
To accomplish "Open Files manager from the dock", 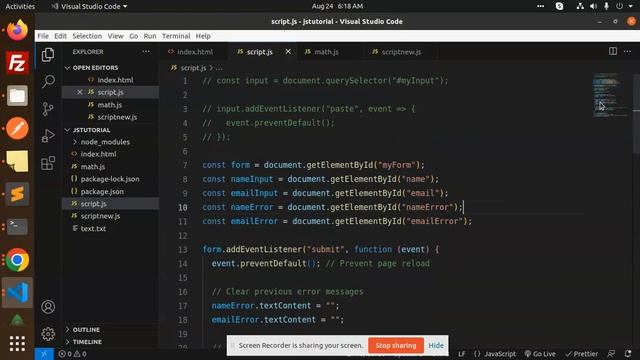I will pos(17,96).
